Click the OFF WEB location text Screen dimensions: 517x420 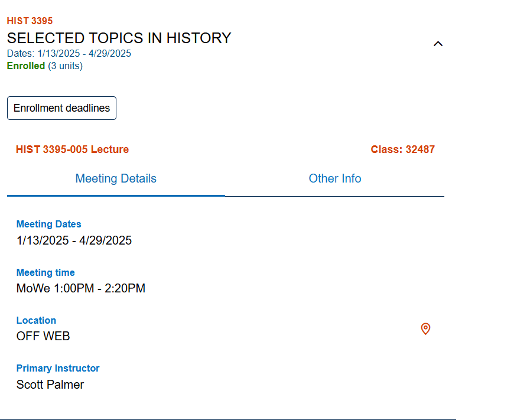coord(43,336)
